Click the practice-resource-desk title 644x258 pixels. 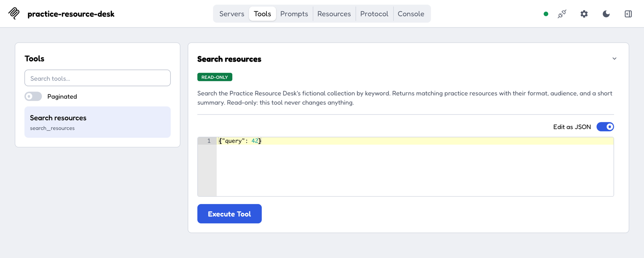(71, 14)
